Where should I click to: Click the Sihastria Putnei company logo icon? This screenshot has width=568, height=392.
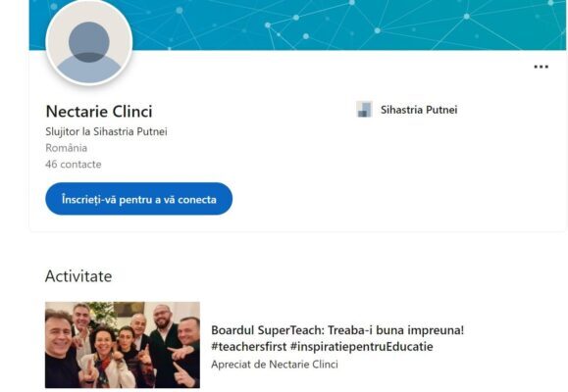coord(364,110)
